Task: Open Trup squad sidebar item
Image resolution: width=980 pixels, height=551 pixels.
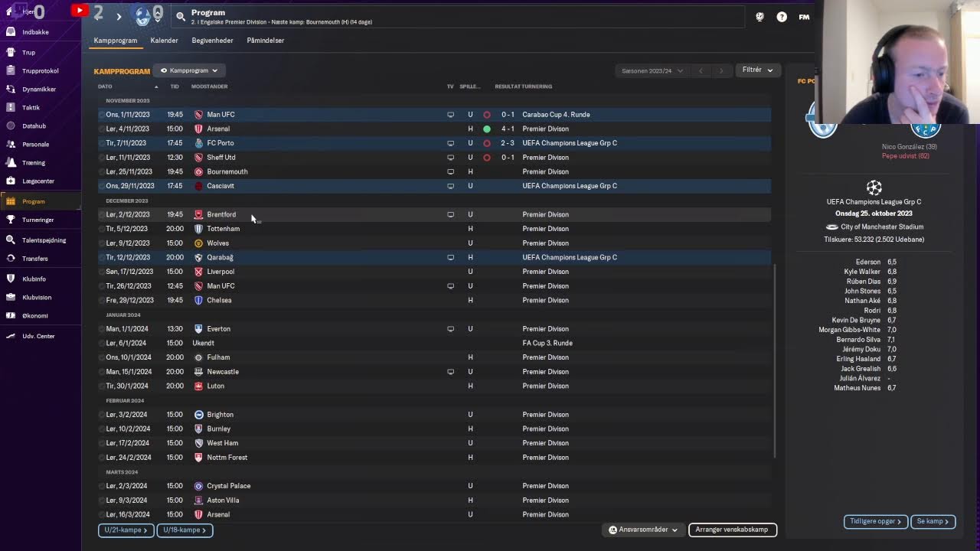Action: pyautogui.click(x=28, y=52)
